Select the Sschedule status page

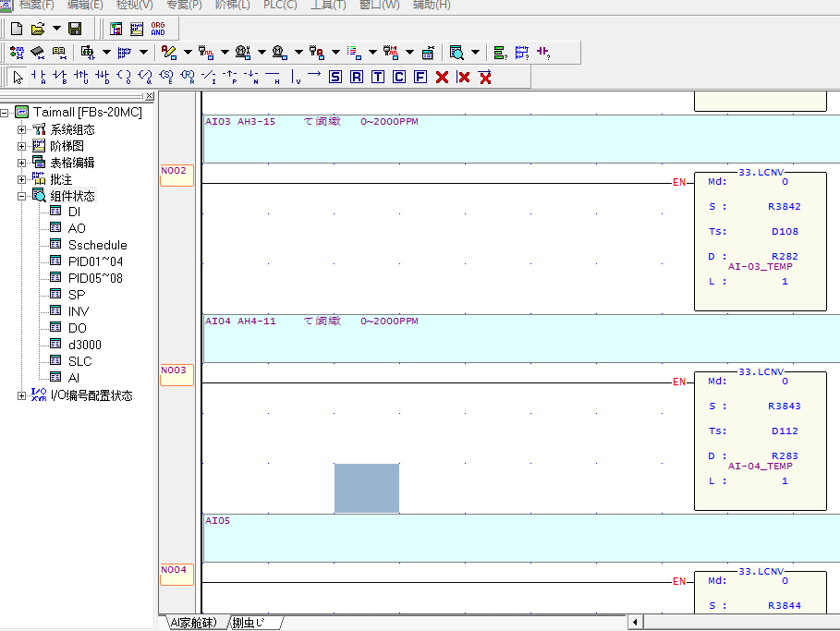pos(97,245)
